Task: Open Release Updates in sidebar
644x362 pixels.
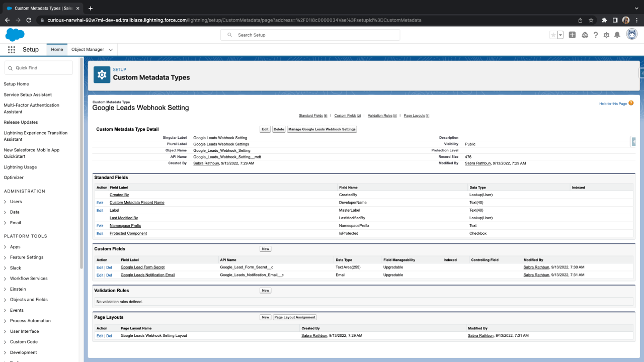Action: (x=21, y=122)
